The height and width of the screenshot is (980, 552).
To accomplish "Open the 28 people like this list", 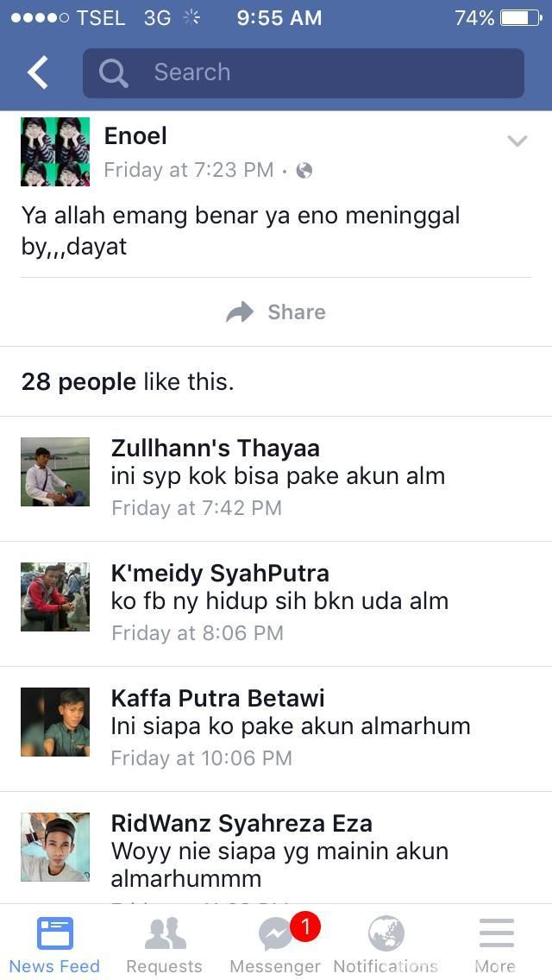I will 128,381.
